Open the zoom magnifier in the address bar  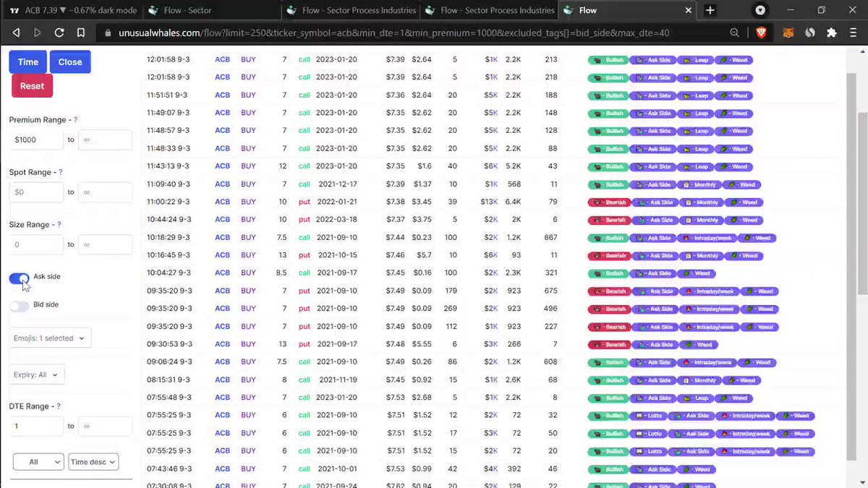734,33
